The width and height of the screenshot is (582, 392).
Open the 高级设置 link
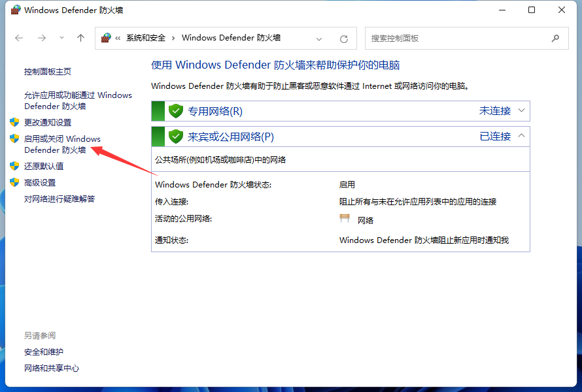tap(40, 182)
